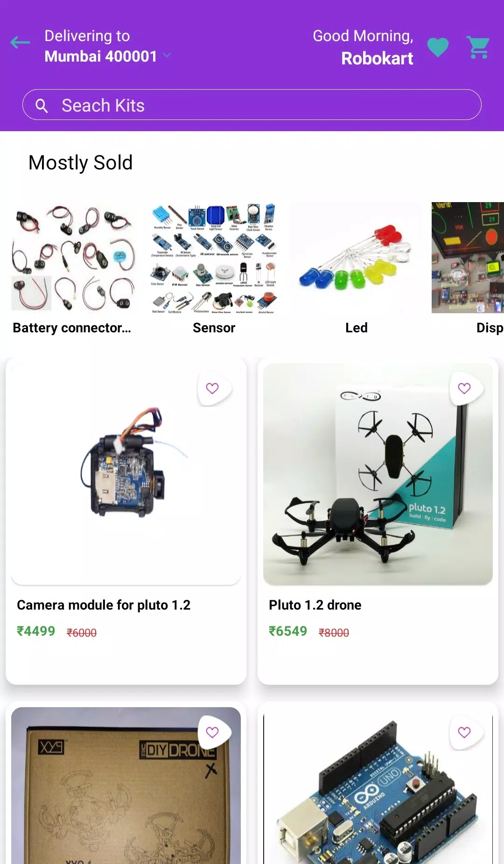Toggle wishlist heart on Arduino UNO product

point(464,732)
